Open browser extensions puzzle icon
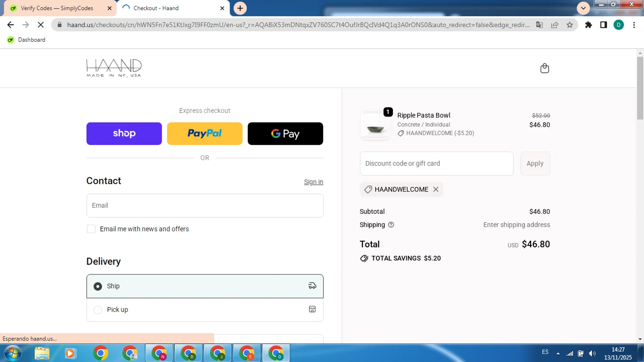Screen dimensions: 644x362 (589, 25)
